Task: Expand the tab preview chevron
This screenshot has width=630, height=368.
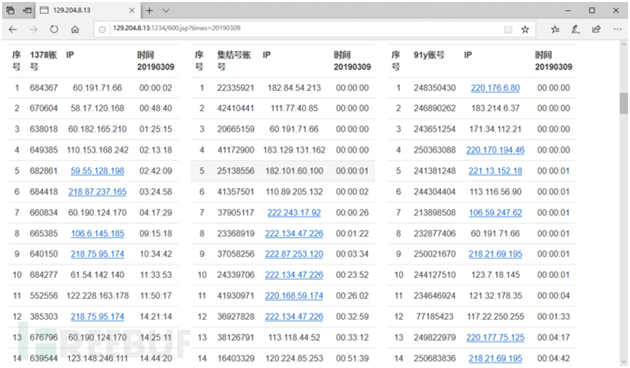Action: 166,10
